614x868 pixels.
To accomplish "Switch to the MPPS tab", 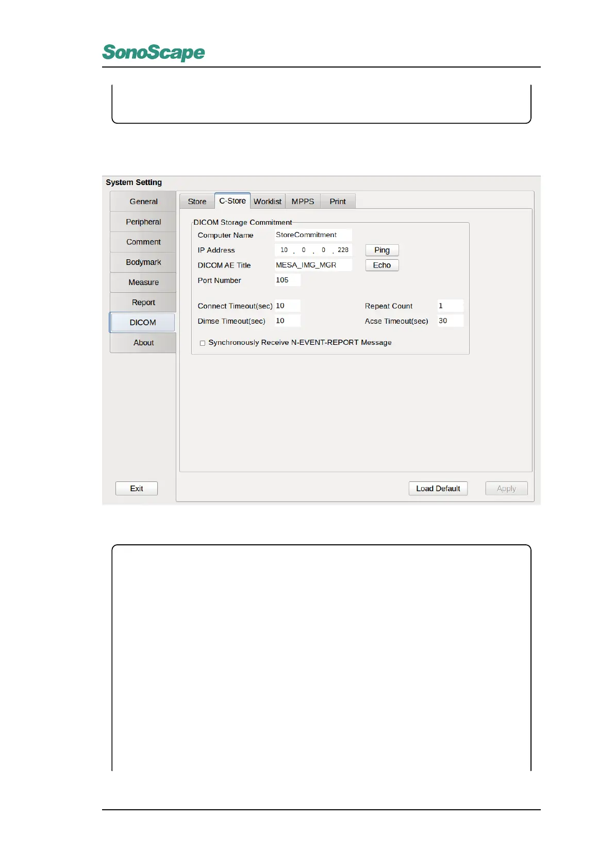I will (x=303, y=202).
